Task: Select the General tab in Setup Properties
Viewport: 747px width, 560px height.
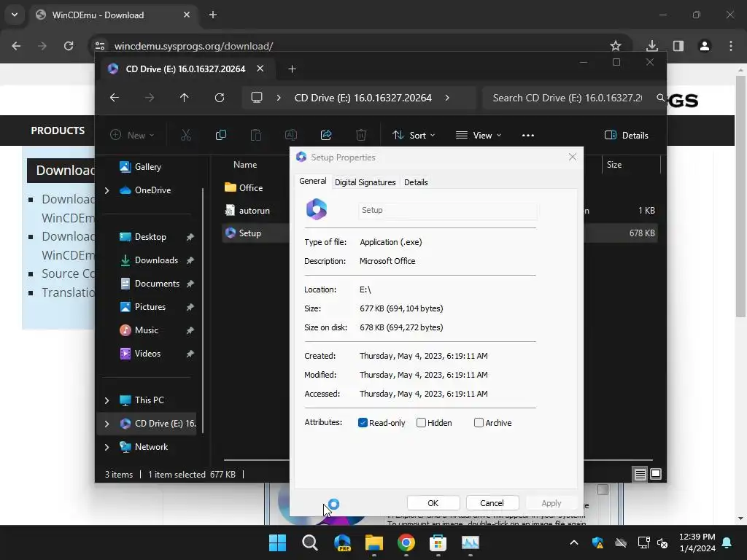Action: tap(312, 181)
